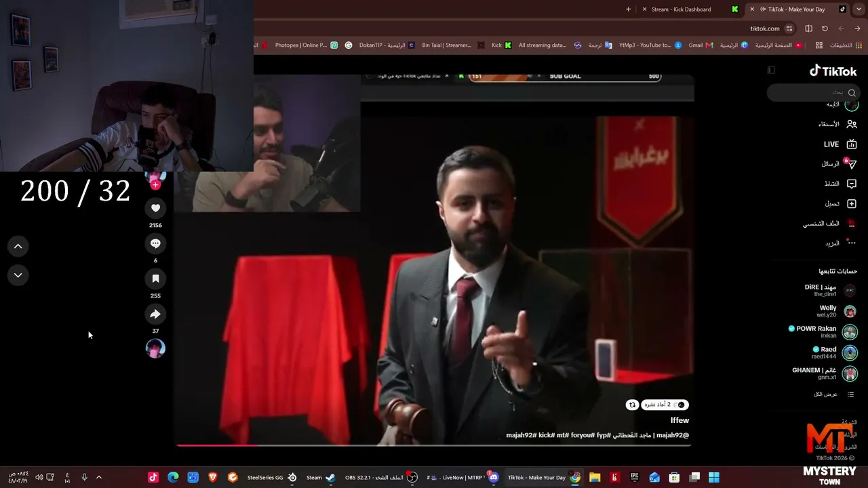This screenshot has width=868, height=488.
Task: Open the LIVE section in the sidebar
Action: [x=840, y=144]
